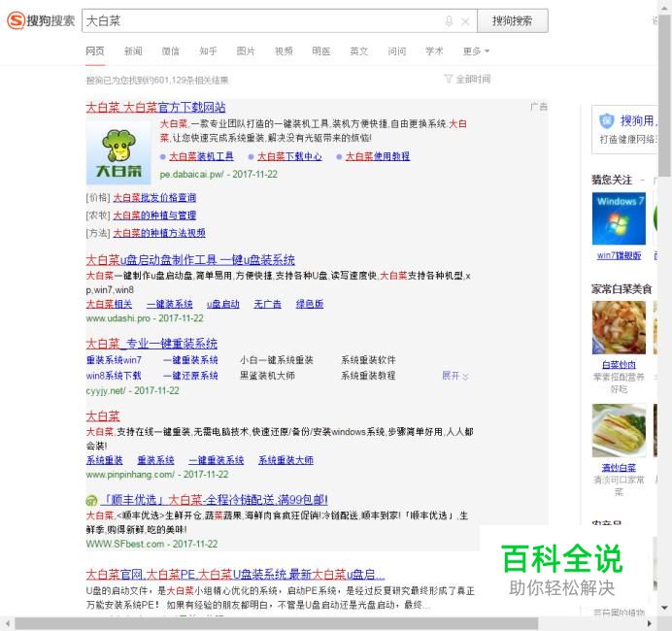Click the Sogou search logo

tap(41, 20)
